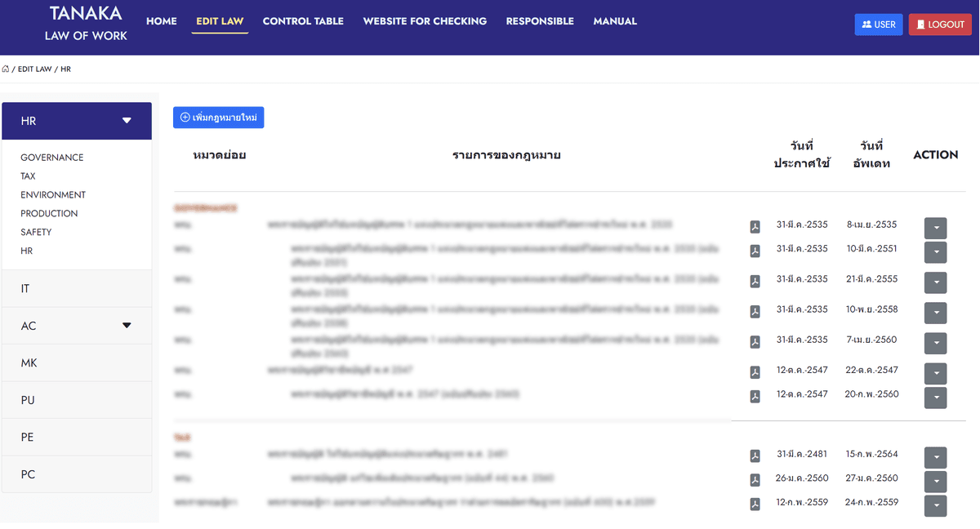Click the เพิ่มกฎหมายใหม่ add-law button
The height and width of the screenshot is (529, 980).
click(218, 118)
